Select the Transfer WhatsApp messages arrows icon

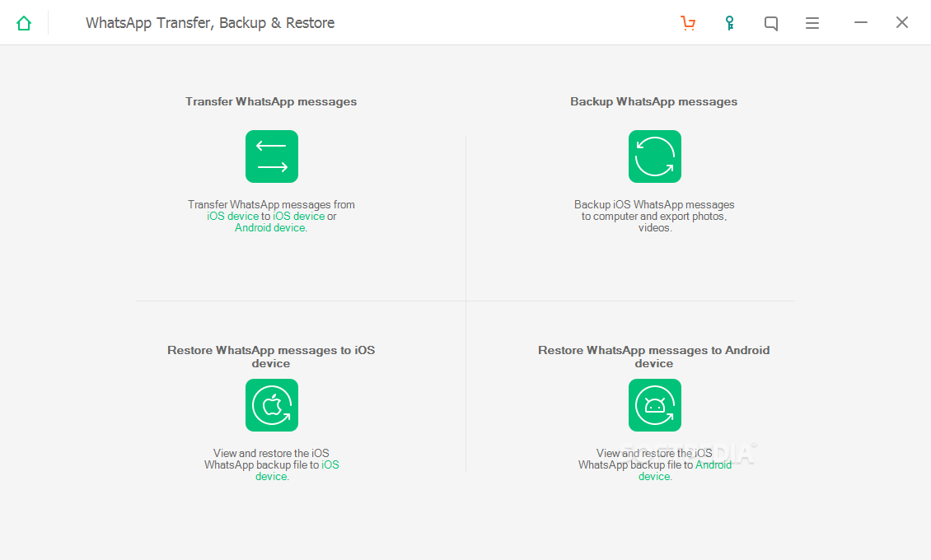[272, 156]
